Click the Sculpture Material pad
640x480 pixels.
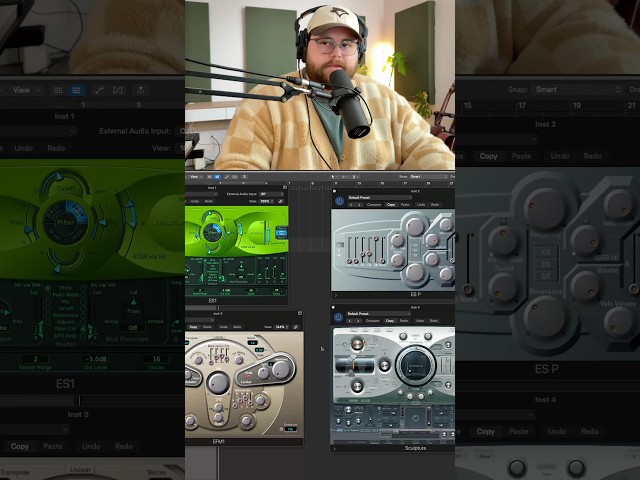tap(416, 366)
